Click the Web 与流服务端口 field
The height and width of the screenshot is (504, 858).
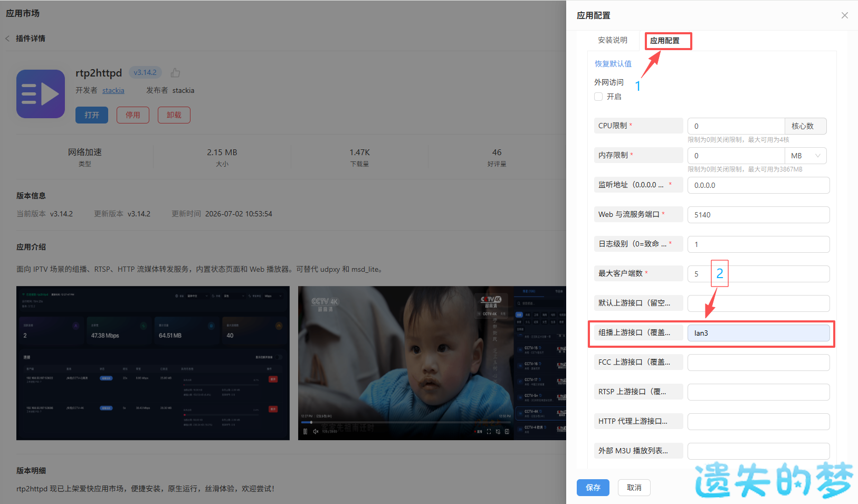[x=759, y=215]
